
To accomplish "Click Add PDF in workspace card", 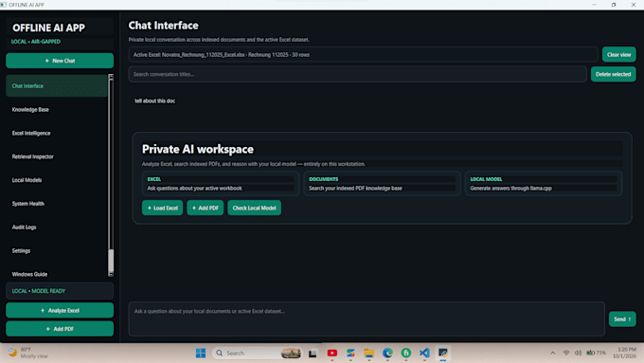I will pyautogui.click(x=205, y=208).
